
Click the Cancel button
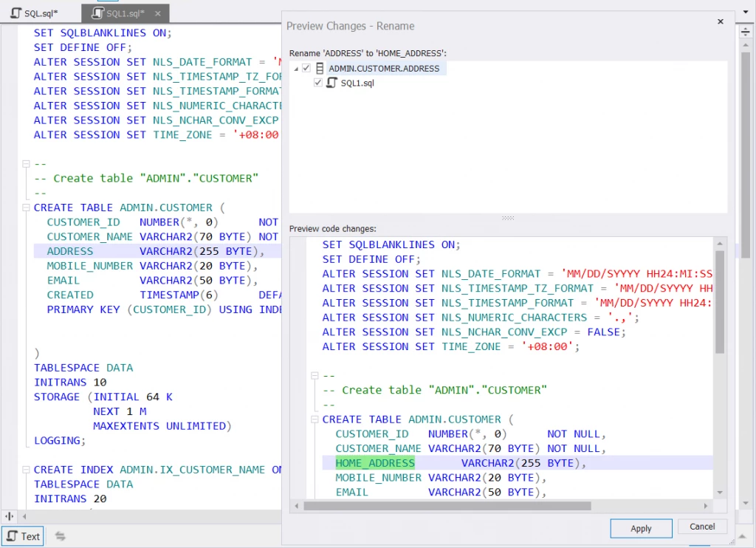click(702, 527)
